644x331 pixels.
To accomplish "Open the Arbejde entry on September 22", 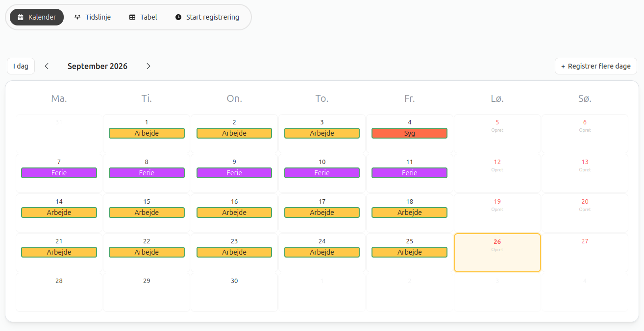I will pyautogui.click(x=147, y=252).
